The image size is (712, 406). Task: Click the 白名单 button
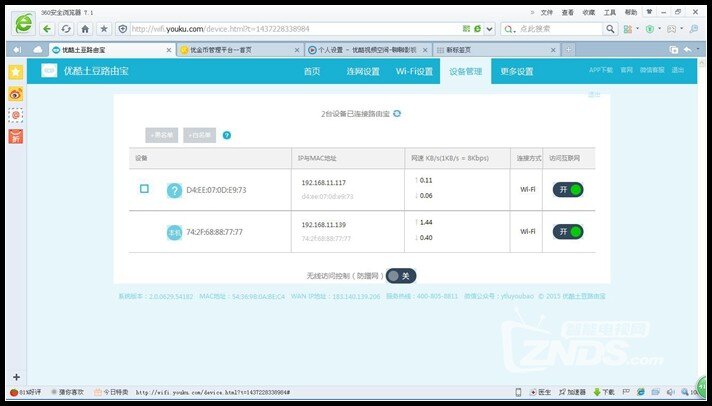[x=199, y=135]
